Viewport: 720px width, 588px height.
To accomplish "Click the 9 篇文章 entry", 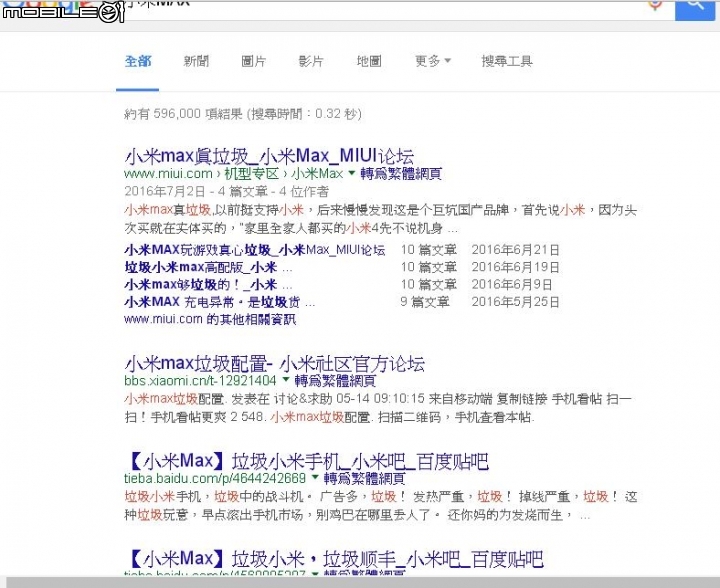I will 425,302.
